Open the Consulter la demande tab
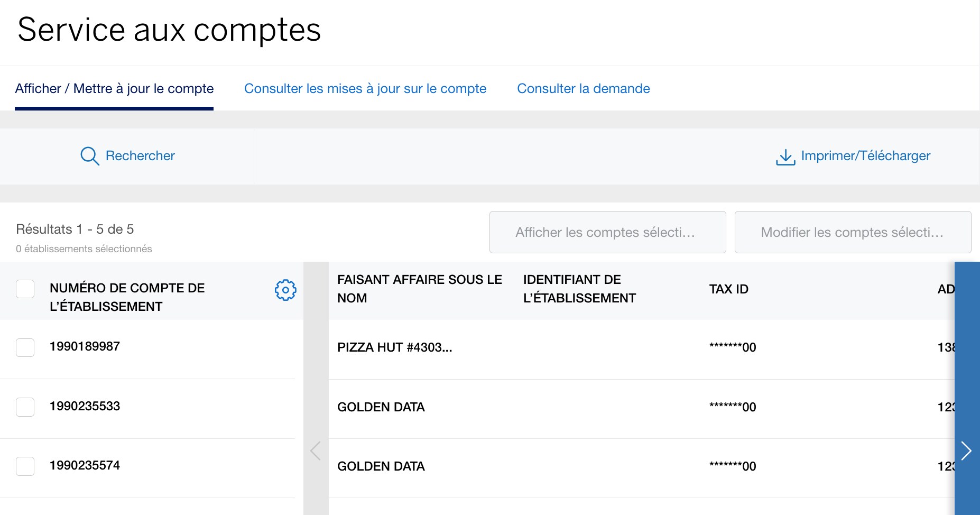 tap(584, 88)
